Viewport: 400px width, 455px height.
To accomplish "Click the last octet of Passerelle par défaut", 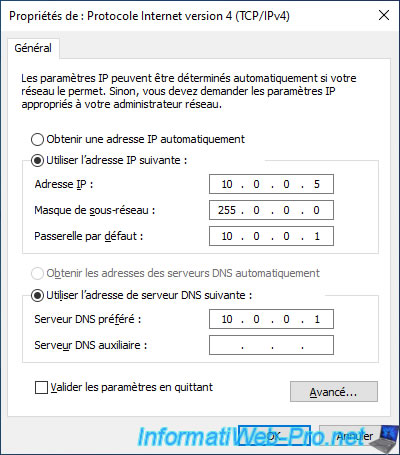I will pos(317,236).
